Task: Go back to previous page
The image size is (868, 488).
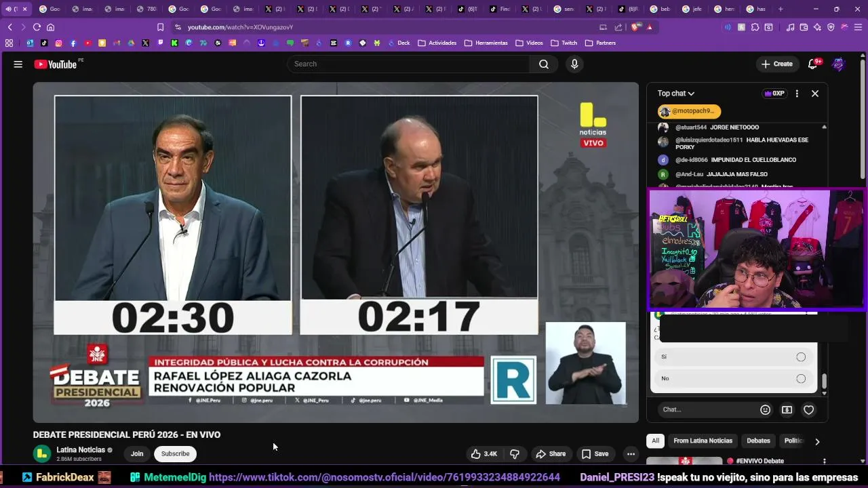Action: 10,27
